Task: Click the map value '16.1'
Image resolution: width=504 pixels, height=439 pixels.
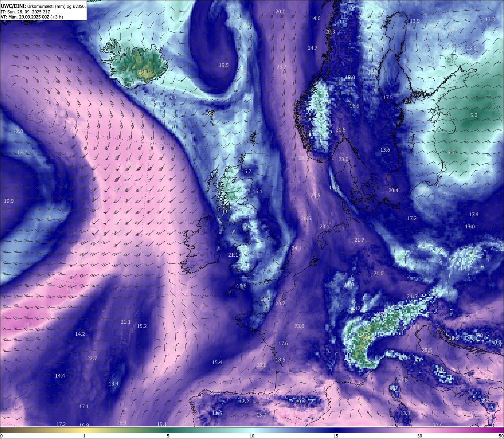Action: pos(258,192)
